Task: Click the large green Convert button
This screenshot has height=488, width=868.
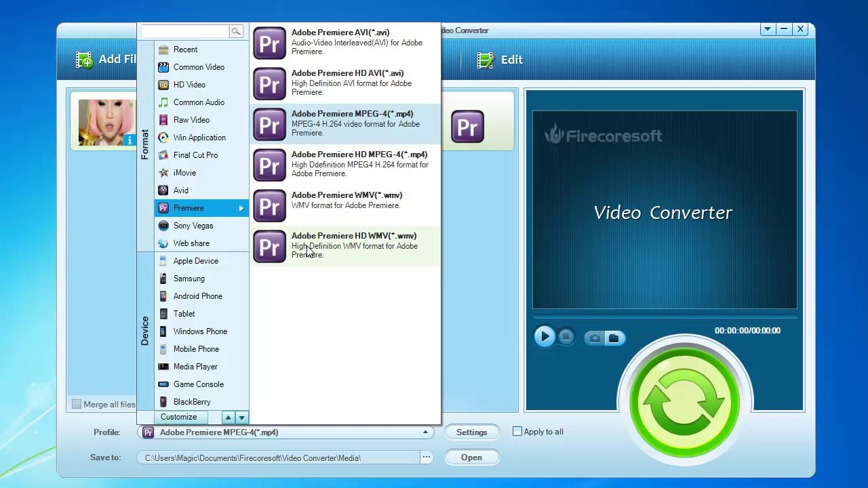Action: click(685, 403)
